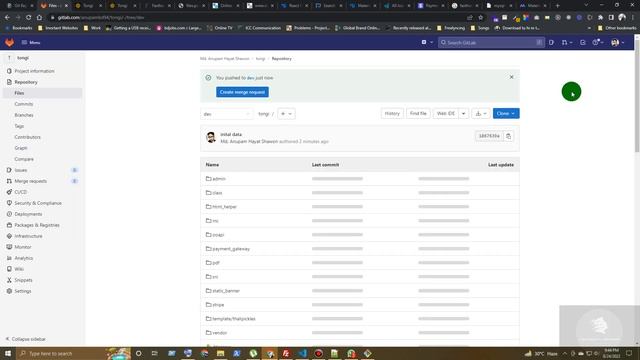Open Merge requests in the sidebar

pyautogui.click(x=31, y=181)
